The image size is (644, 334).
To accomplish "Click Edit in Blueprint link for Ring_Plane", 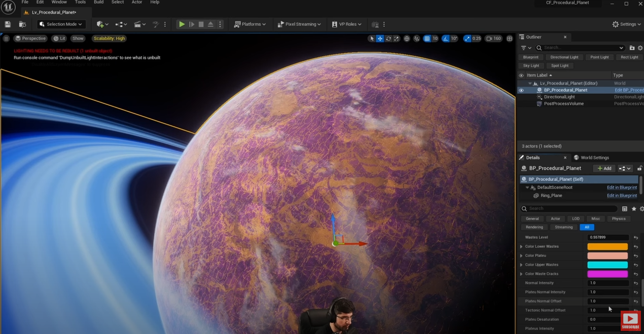I will pos(622,196).
